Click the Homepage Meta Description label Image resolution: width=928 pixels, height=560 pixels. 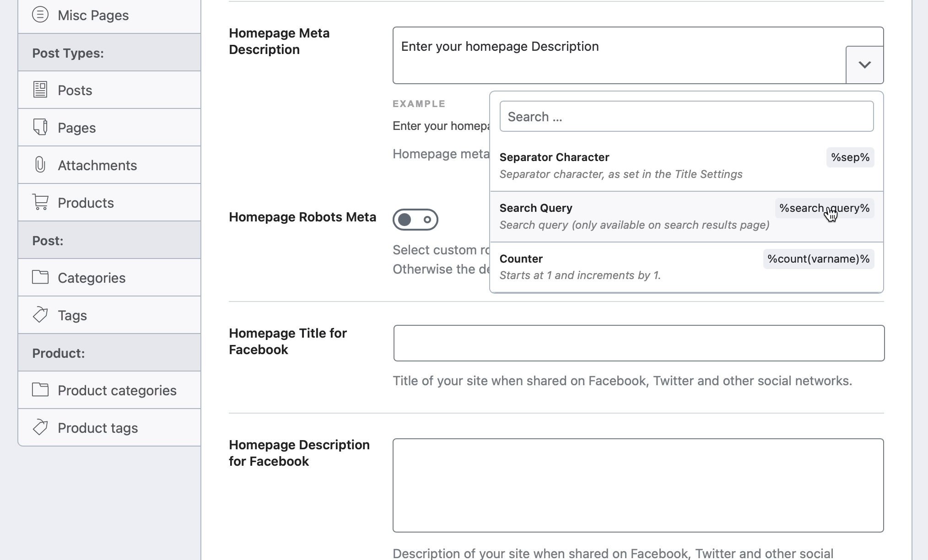click(x=279, y=41)
